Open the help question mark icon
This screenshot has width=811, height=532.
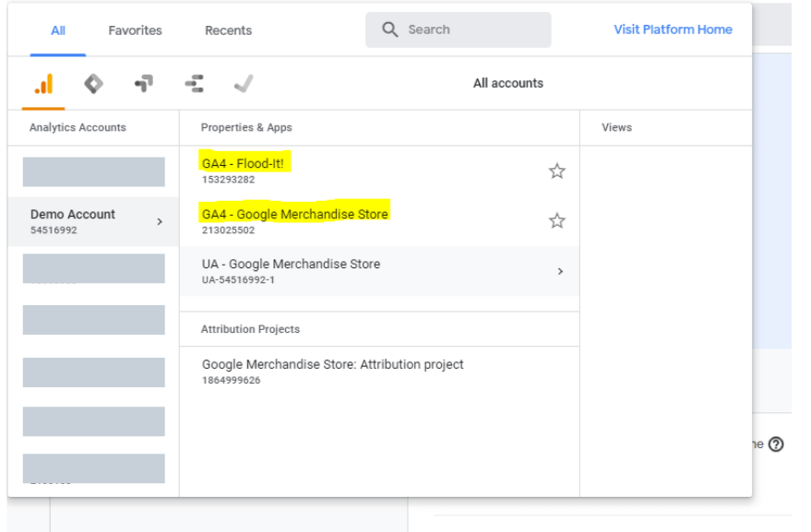pyautogui.click(x=776, y=444)
